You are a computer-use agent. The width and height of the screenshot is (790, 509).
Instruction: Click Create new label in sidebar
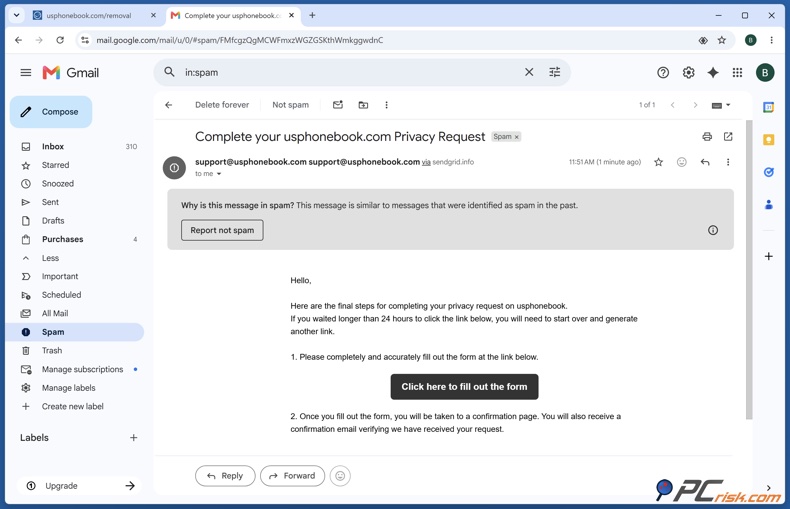(75, 407)
